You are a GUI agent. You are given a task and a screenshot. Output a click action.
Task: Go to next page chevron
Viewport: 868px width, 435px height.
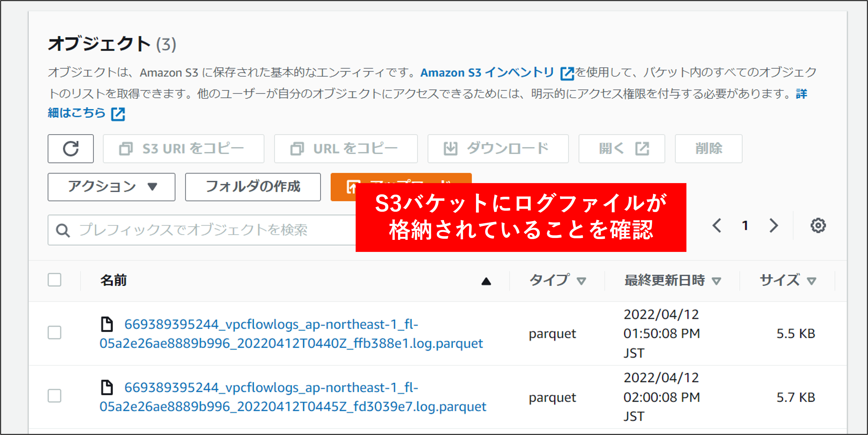(x=774, y=226)
